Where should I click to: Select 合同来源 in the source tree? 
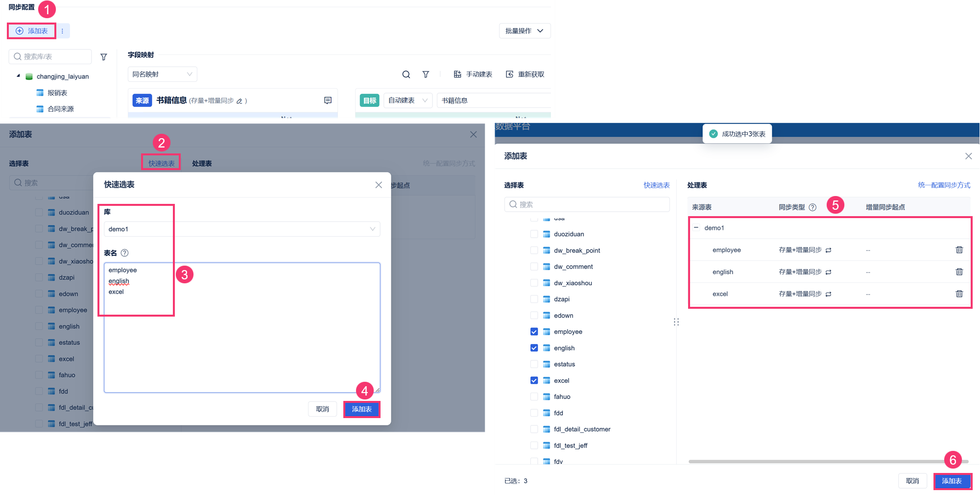61,109
